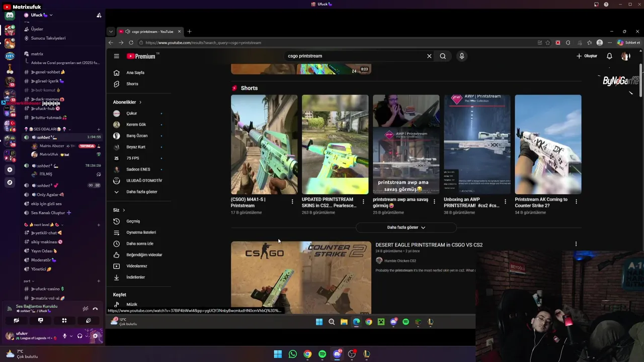Open Shorts in YouTube sidebar

[132, 84]
